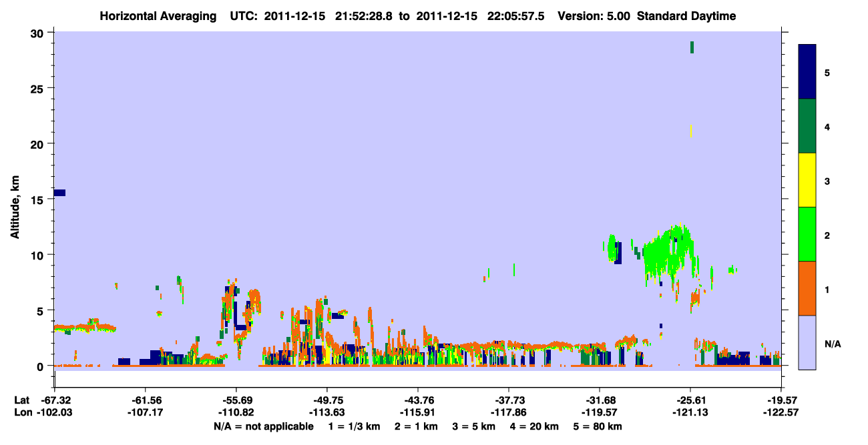Click the 'Lon' row label

(22, 412)
